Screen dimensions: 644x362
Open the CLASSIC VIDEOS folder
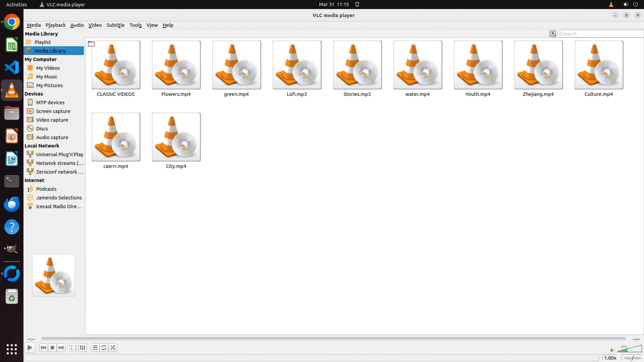tap(116, 65)
